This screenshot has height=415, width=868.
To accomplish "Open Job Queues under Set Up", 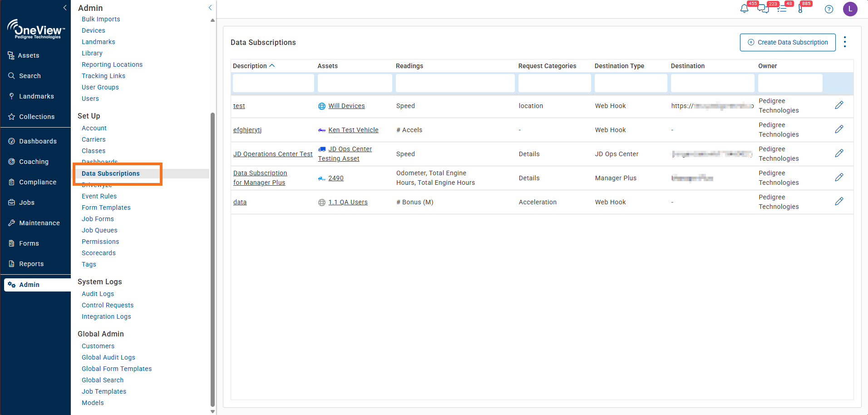I will [x=99, y=230].
